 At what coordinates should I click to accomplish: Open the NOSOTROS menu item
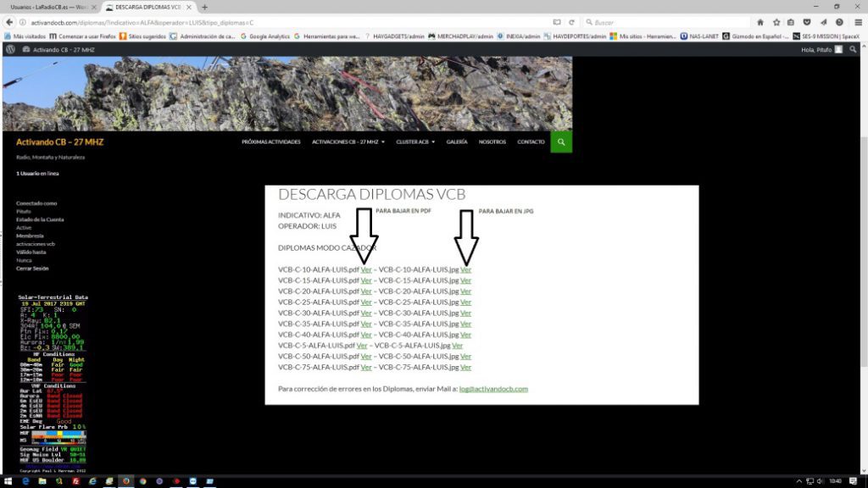(x=492, y=142)
